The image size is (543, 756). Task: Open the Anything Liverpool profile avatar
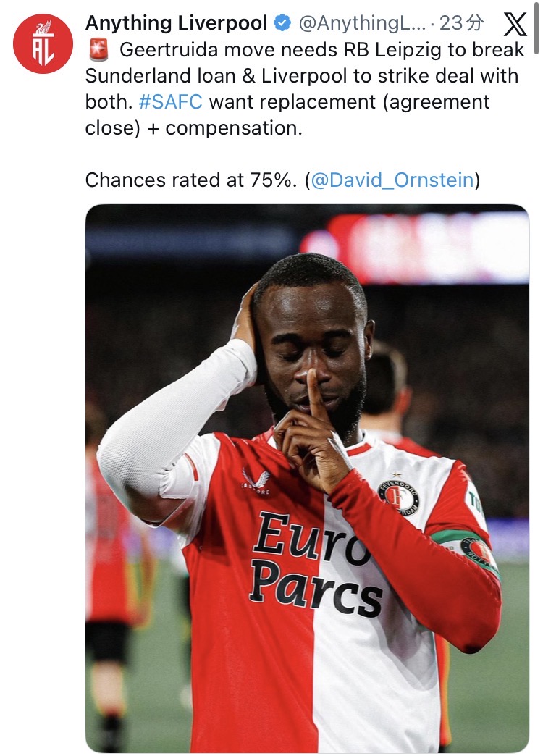pyautogui.click(x=43, y=43)
